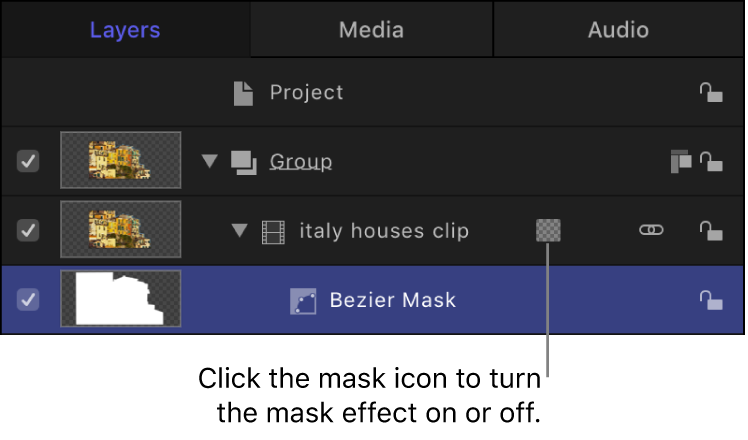Collapse the Group disclosure triangle
748x440 pixels.
209,161
